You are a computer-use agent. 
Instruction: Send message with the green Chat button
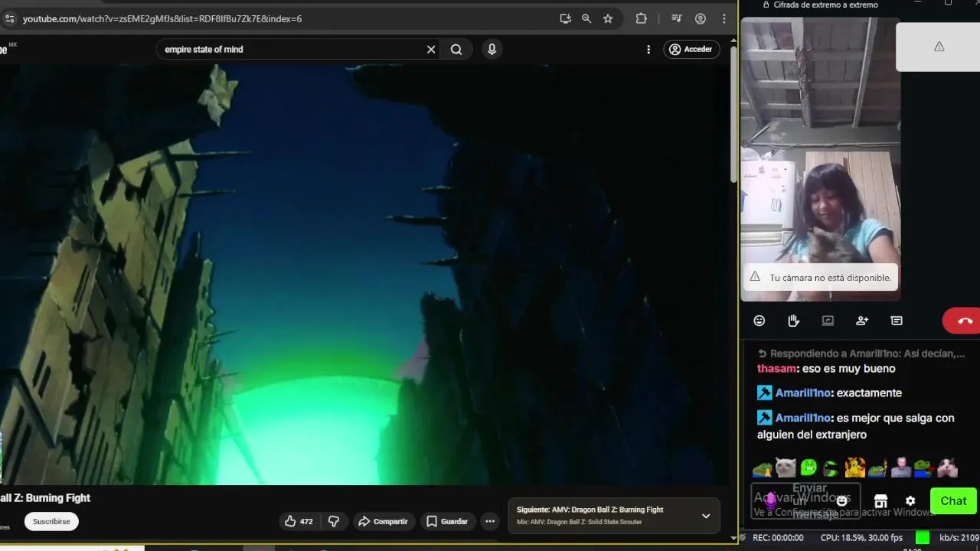click(x=953, y=500)
